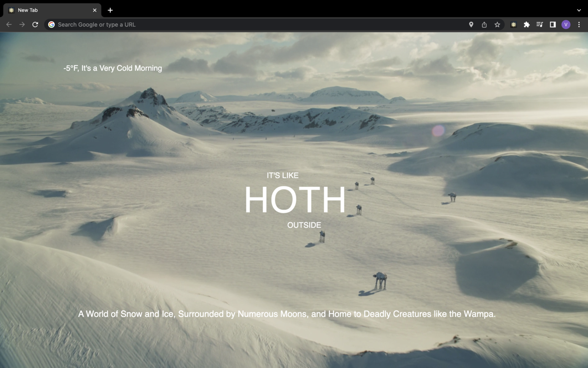The width and height of the screenshot is (588, 368).
Task: Open the Extensions puzzle piece menu
Action: click(526, 24)
